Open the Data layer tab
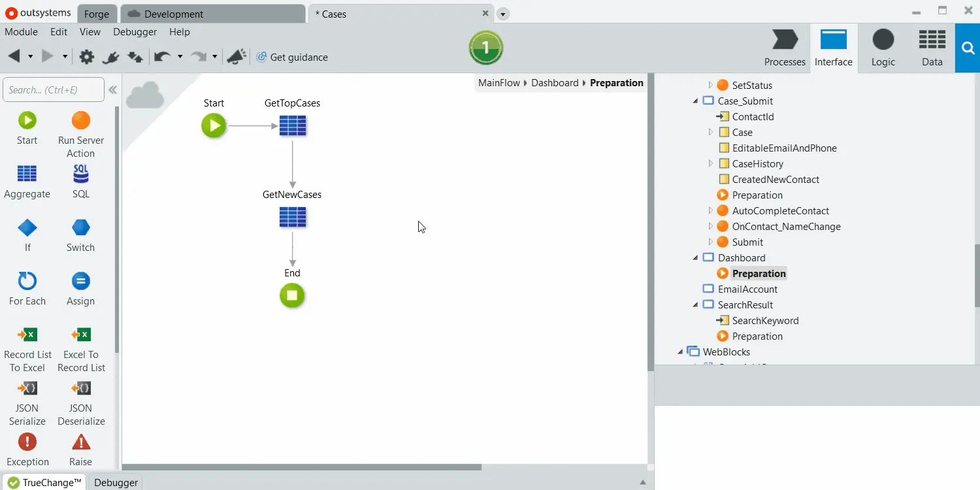 (932, 48)
